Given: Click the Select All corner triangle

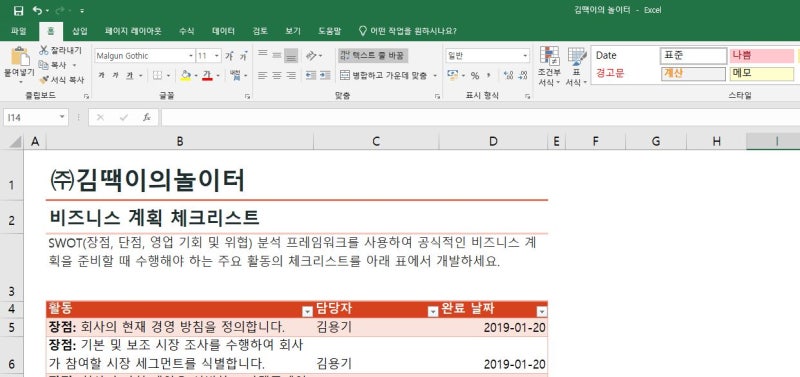Looking at the screenshot, I should coord(15,142).
